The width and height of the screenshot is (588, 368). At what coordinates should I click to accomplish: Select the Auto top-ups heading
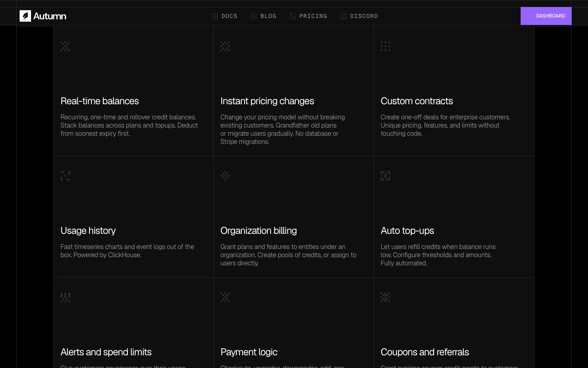tap(407, 231)
